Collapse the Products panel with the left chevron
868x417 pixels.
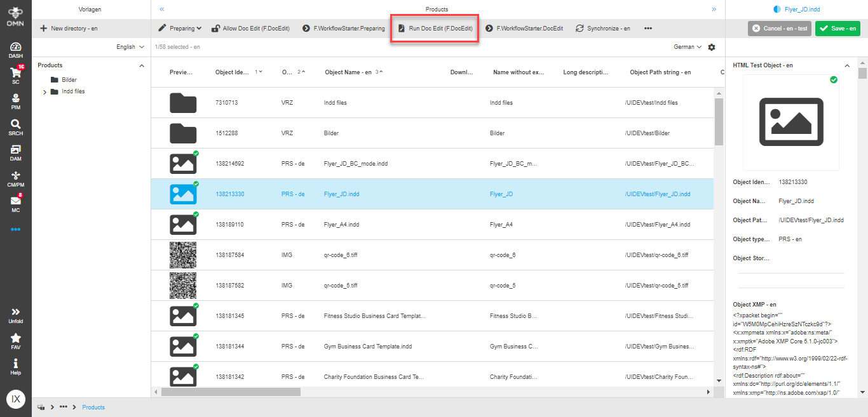(161, 9)
